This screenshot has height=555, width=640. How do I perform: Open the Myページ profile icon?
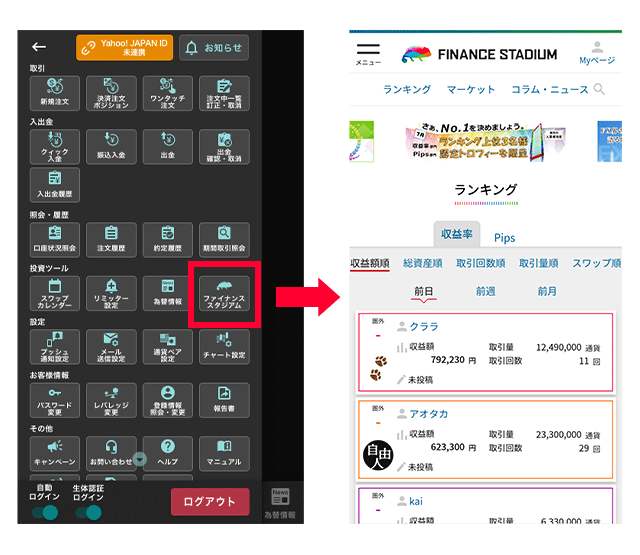click(598, 53)
